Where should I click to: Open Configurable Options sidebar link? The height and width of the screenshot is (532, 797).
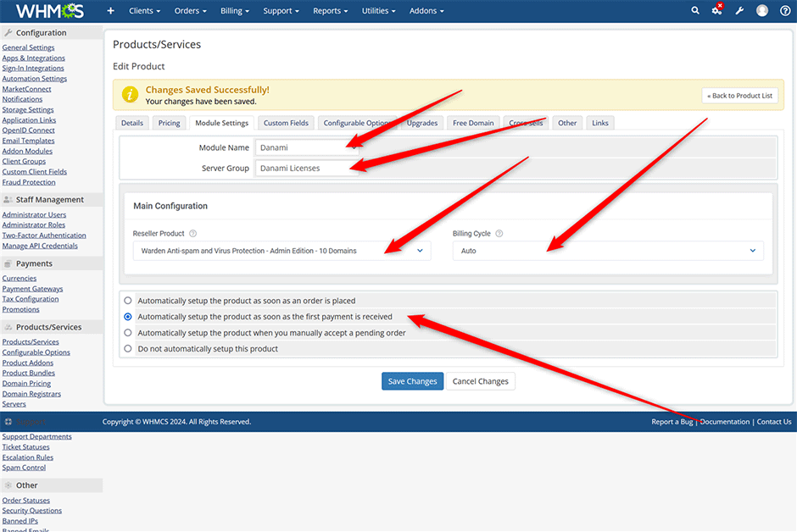tap(36, 352)
